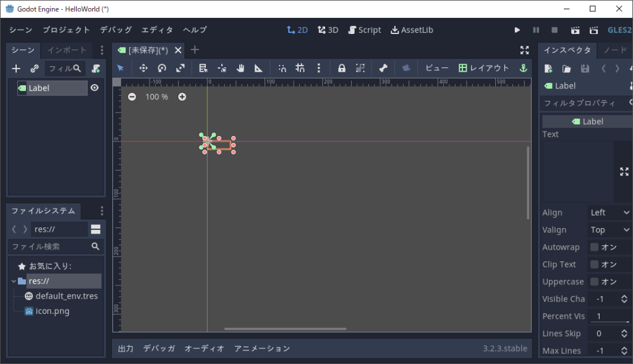Enable the Clip Text checkbox

[x=594, y=265]
